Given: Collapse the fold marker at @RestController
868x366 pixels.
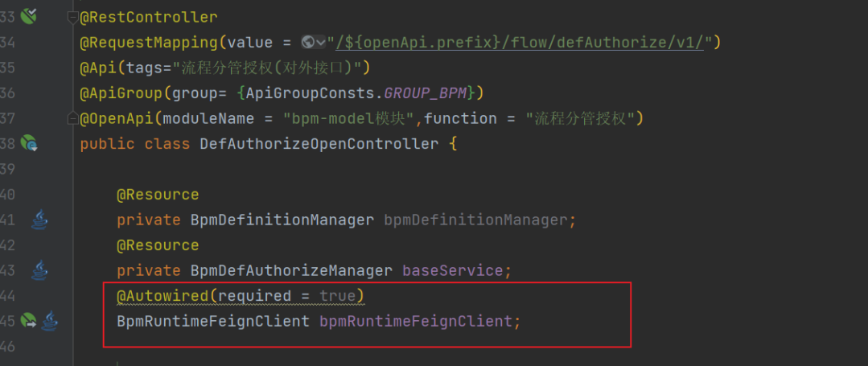Looking at the screenshot, I should (x=73, y=16).
